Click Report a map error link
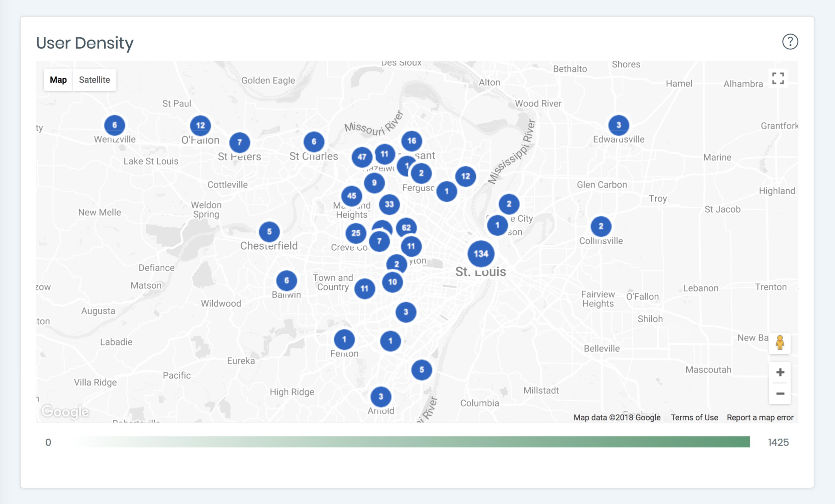835x504 pixels. 760,418
